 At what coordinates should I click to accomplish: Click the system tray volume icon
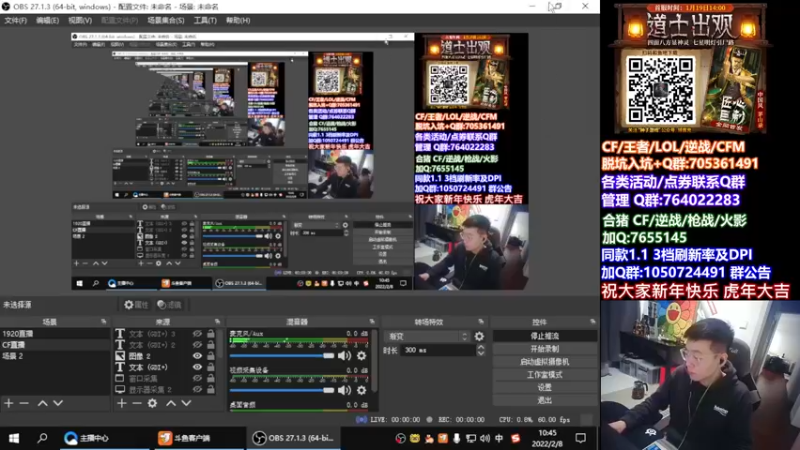[484, 438]
